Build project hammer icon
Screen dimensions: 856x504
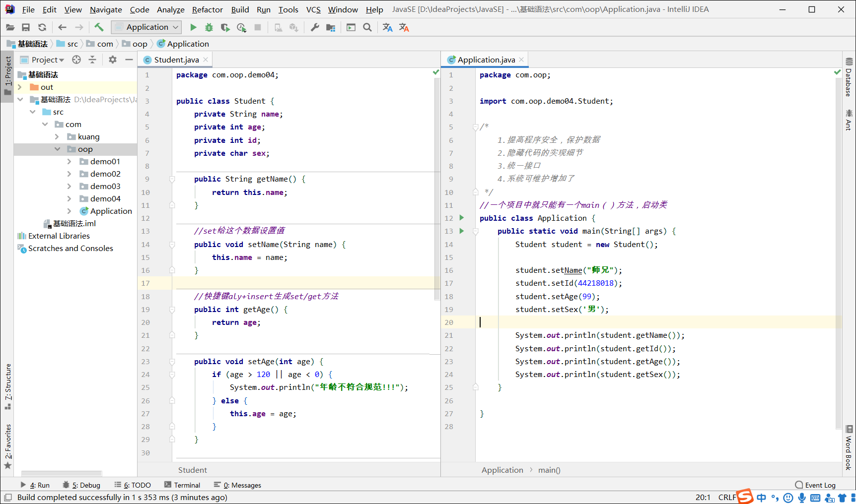coord(99,27)
